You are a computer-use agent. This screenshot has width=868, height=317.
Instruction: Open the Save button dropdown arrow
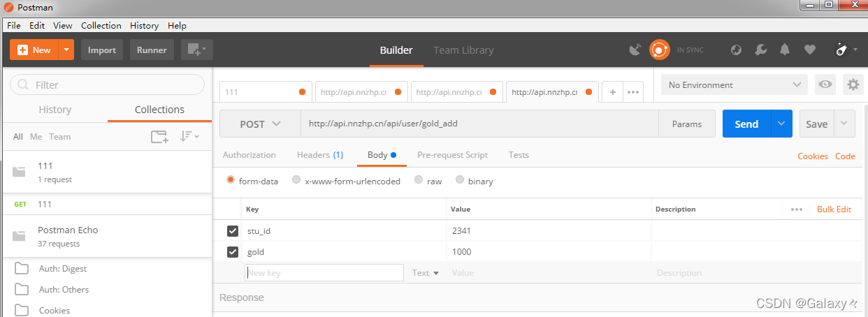[844, 124]
